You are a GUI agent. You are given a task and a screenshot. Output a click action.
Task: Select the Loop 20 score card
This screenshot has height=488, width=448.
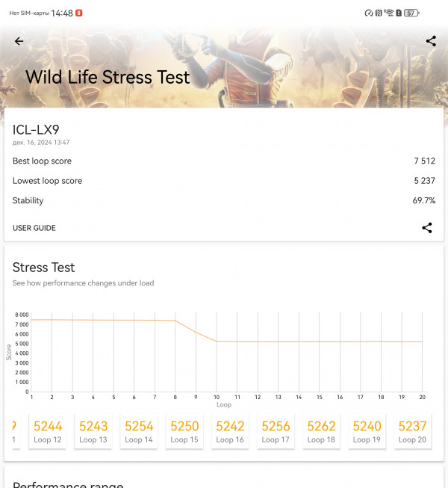coord(413,431)
